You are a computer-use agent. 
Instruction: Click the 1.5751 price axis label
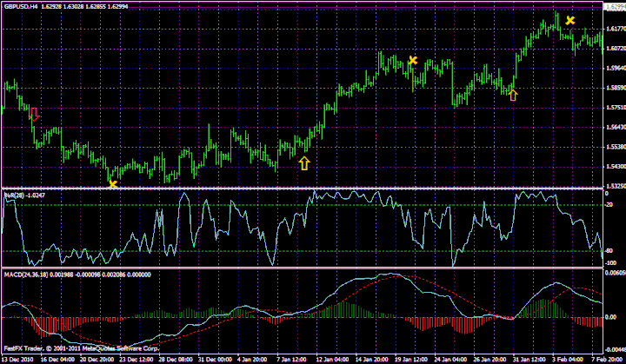point(616,108)
